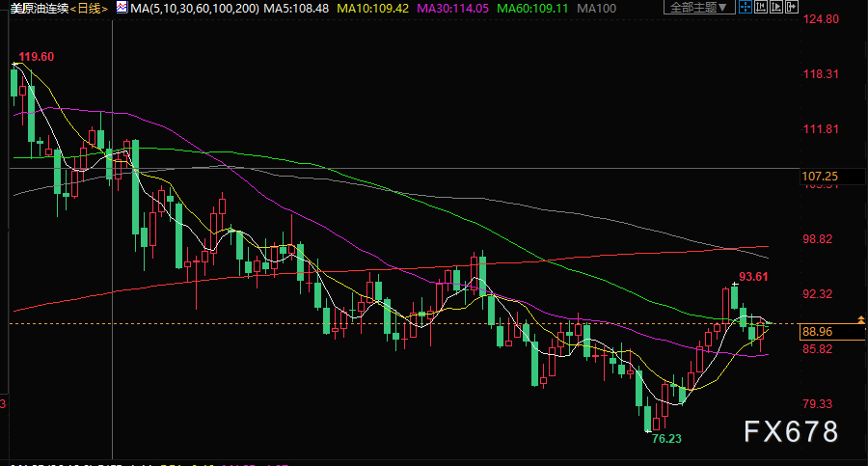The height and width of the screenshot is (466, 868).
Task: Select the green MA60 legend entry
Action: point(534,8)
